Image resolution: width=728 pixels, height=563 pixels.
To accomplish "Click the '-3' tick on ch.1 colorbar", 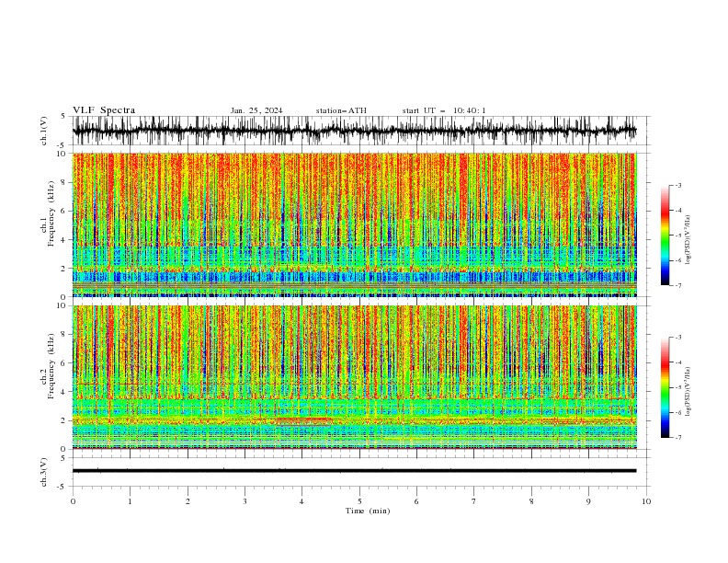I will click(x=677, y=185).
